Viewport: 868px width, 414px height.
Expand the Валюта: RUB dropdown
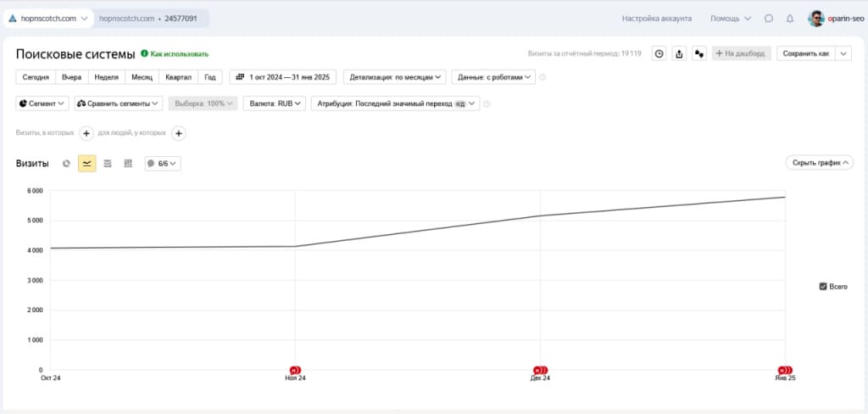274,103
